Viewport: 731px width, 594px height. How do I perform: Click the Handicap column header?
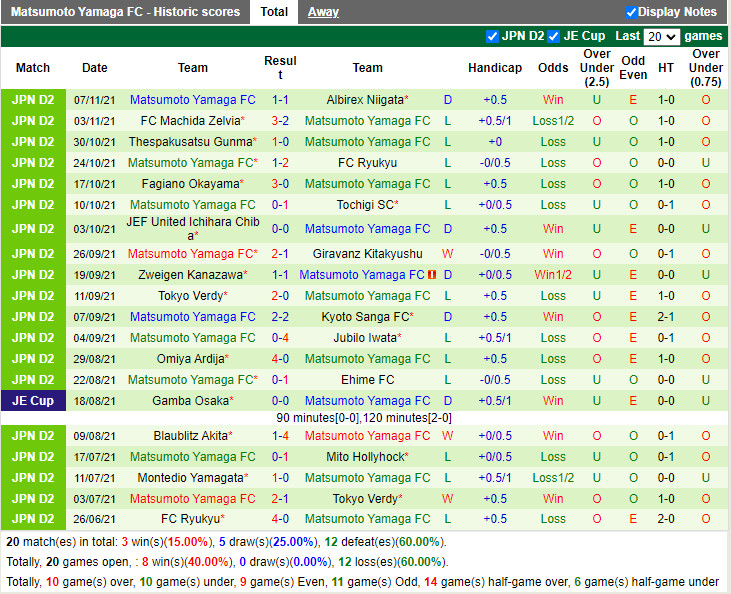coord(495,68)
